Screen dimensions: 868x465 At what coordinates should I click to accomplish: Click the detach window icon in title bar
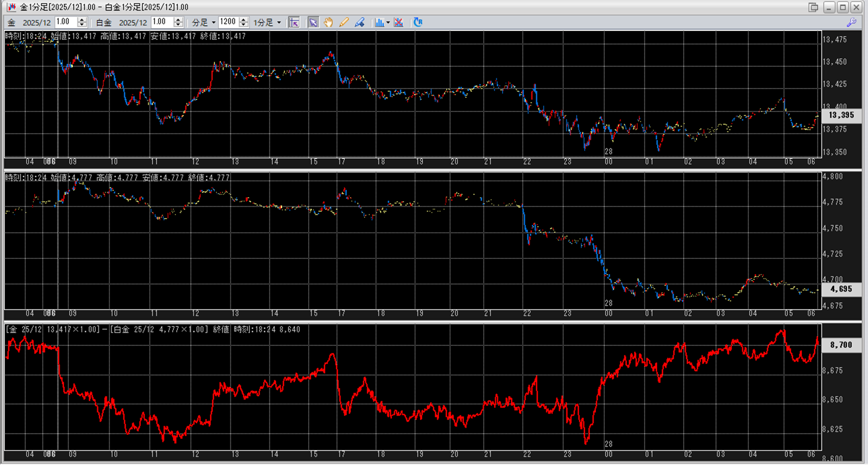813,7
